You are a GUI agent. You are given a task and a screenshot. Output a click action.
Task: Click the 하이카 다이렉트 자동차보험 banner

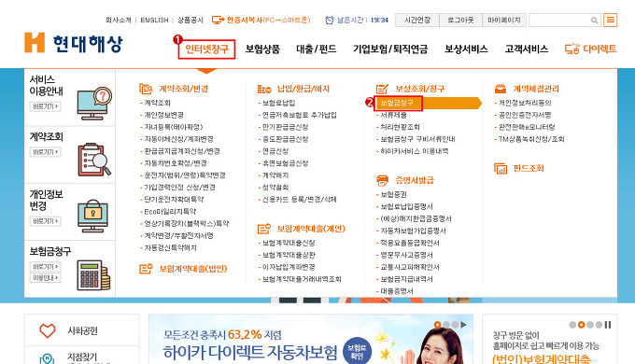(311, 340)
